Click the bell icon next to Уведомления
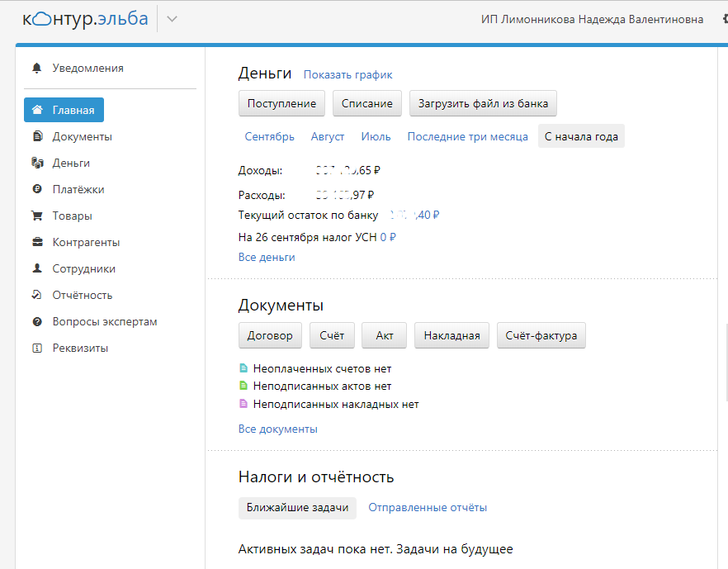The image size is (728, 569). 36,69
